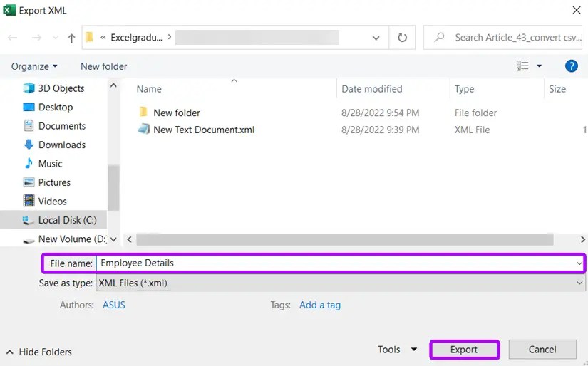Screen dimensions: 588x366
Task: Create a New folder from toolbar
Action: pyautogui.click(x=104, y=66)
